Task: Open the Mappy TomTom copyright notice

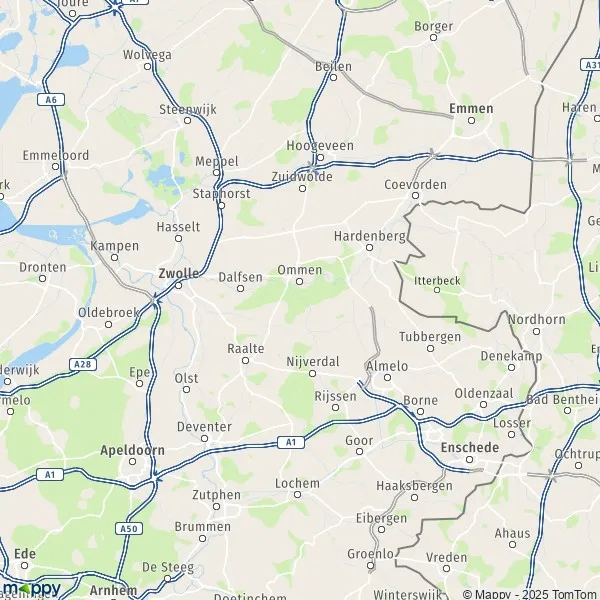Action: pos(531,594)
